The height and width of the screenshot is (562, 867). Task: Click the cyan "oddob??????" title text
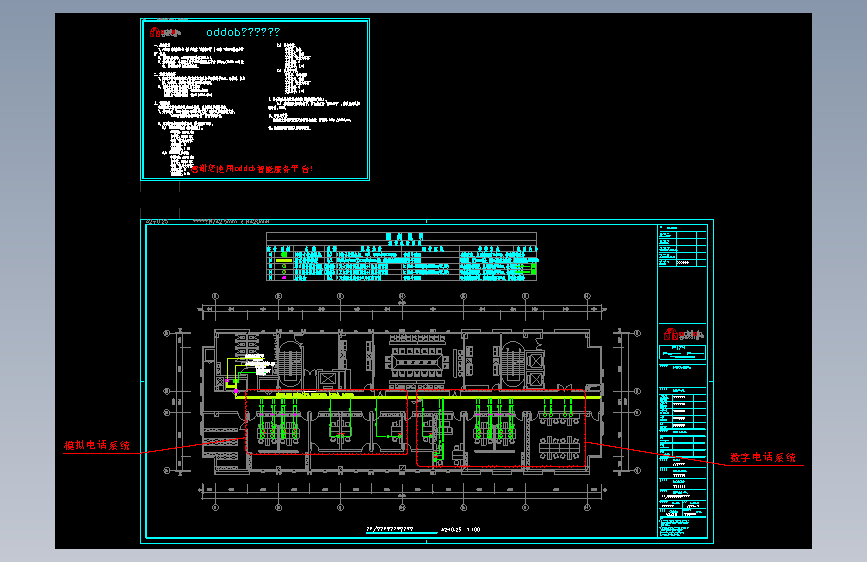point(243,32)
